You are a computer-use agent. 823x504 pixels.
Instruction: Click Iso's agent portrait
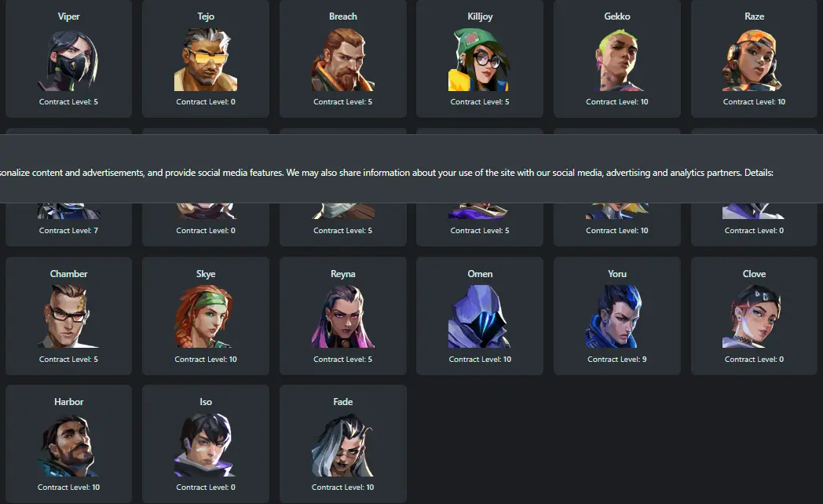tap(206, 445)
